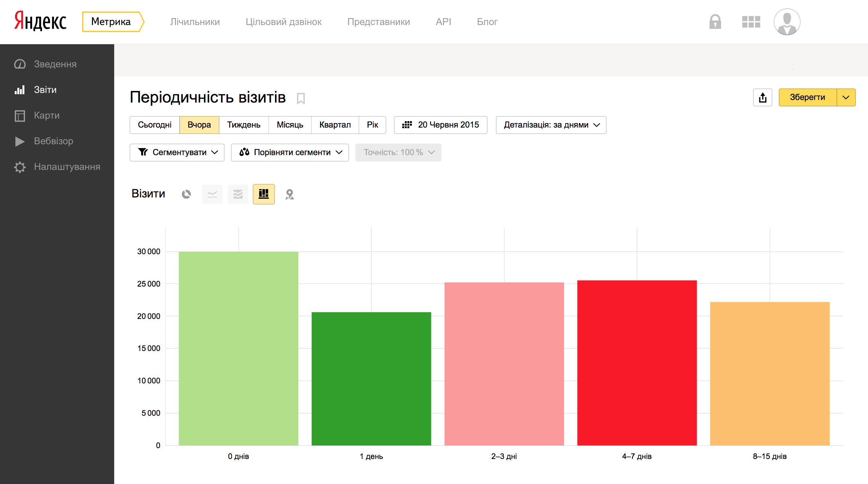The width and height of the screenshot is (868, 484).
Task: Open the 20 Червня 2015 date picker
Action: 440,125
